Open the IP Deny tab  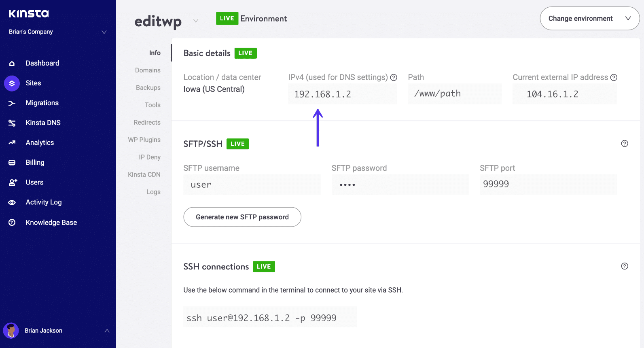click(x=150, y=157)
